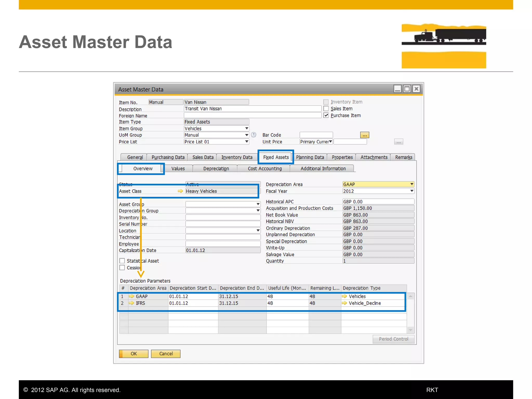Screen dimensions: 532x399
Task: Click link arrow next to Vehicles depreciation type
Action: click(x=344, y=296)
